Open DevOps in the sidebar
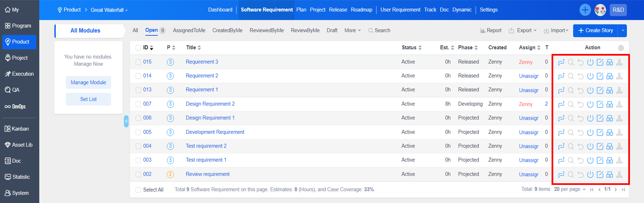The image size is (644, 203). [15, 107]
